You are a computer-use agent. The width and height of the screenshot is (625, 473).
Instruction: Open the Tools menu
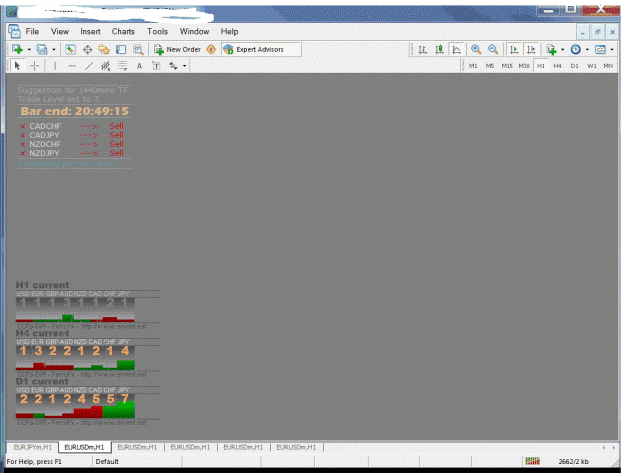coord(157,31)
